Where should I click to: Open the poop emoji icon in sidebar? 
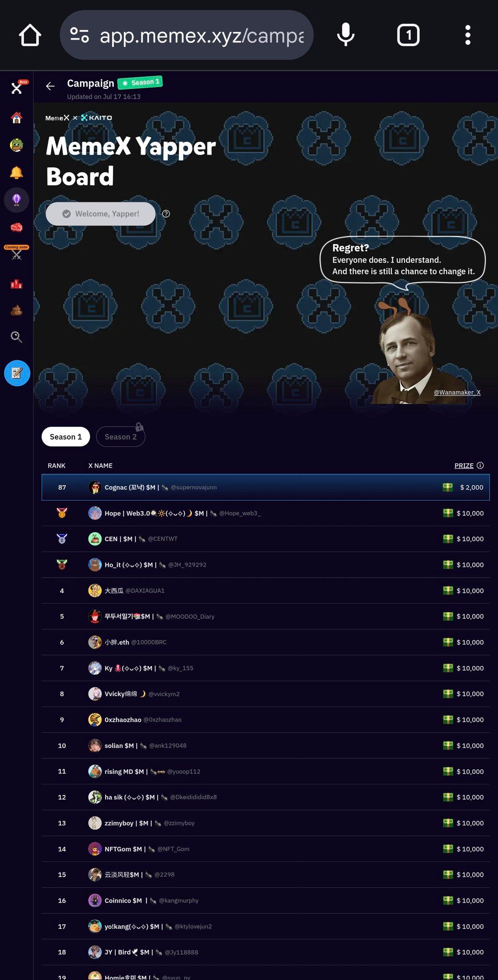(x=17, y=311)
